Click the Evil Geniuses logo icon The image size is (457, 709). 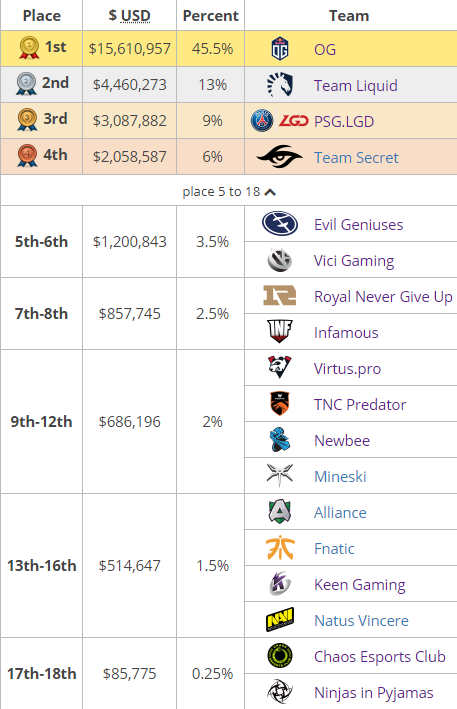pyautogui.click(x=280, y=224)
